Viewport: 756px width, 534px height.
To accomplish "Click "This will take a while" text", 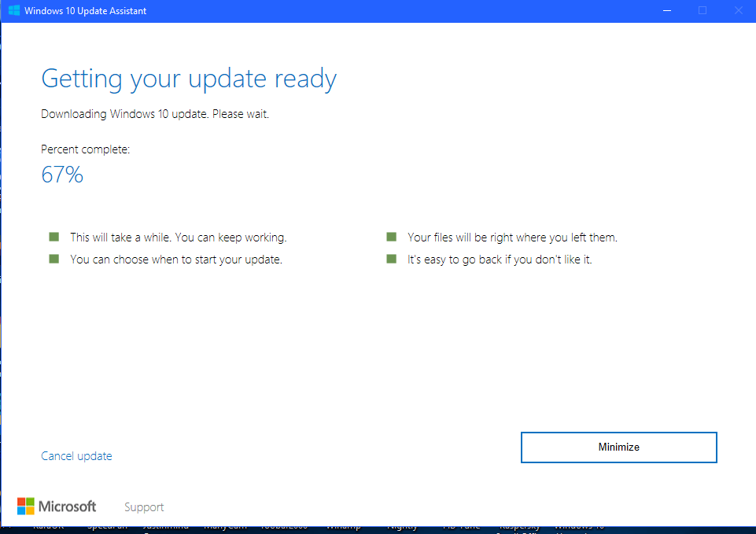I will 179,238.
